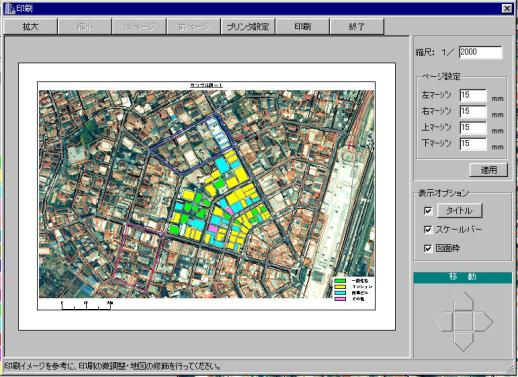518x377 pixels.
Task: Click the 終了 exit button
Action: point(357,27)
